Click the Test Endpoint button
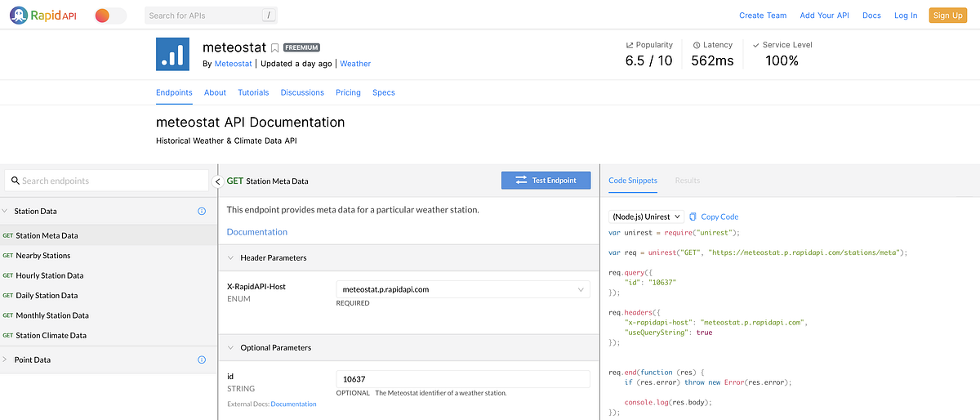This screenshot has height=420, width=980. 546,181
